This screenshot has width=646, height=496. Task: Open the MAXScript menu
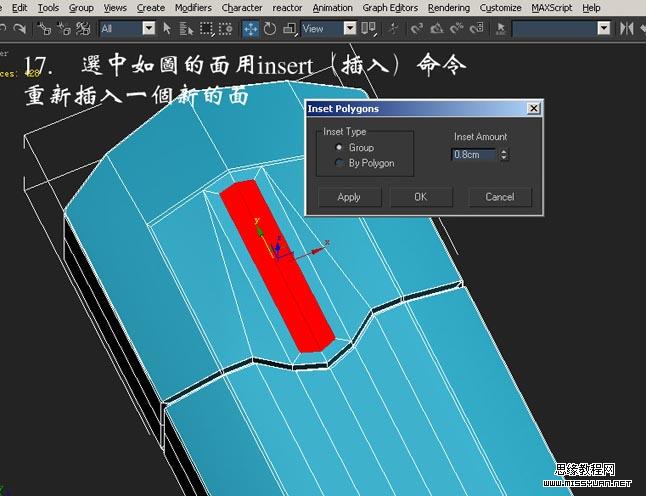point(552,7)
